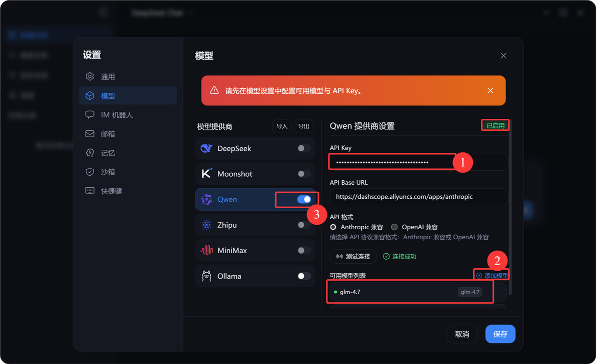Viewport: 596px width, 364px height.
Task: Click 保存 to save settings
Action: [x=500, y=334]
